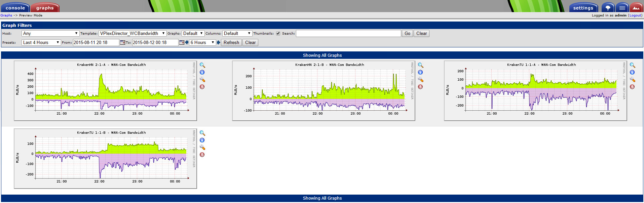Open the Template dropdown

click(x=132, y=34)
